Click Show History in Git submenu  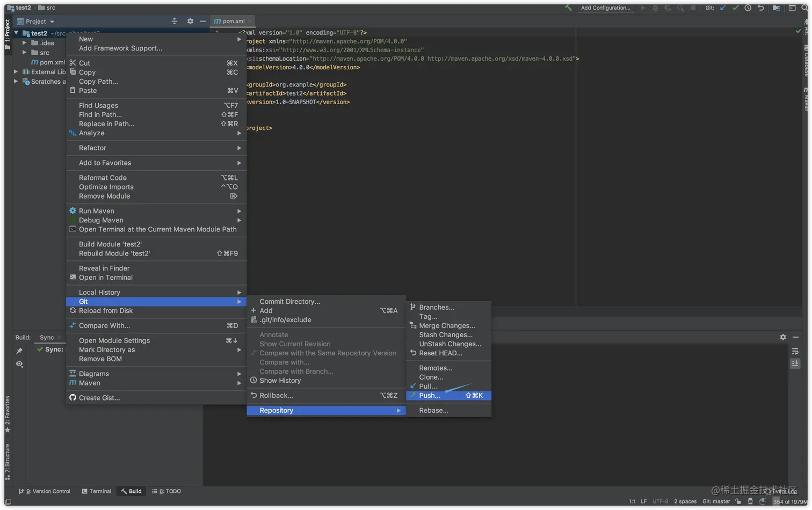pos(326,381)
